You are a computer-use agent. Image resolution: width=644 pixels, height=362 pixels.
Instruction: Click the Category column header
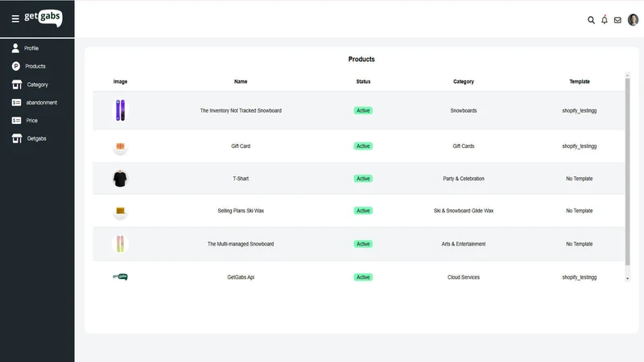coord(464,82)
